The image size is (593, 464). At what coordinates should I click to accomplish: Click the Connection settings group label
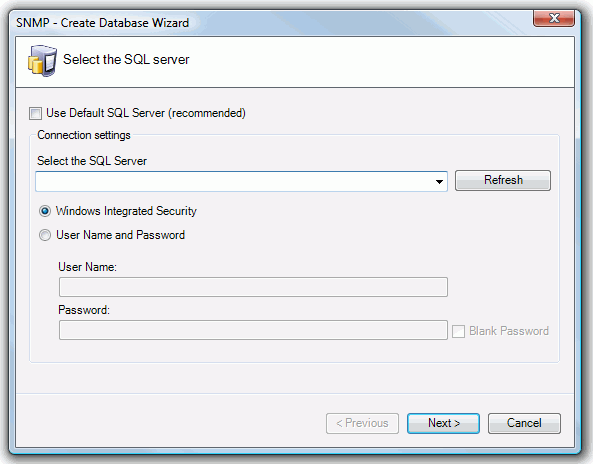coord(84,135)
